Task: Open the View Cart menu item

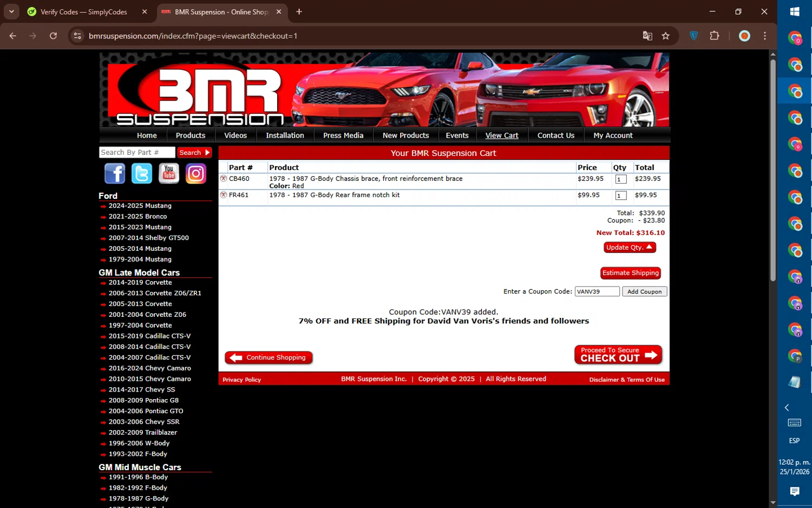Action: (x=502, y=135)
